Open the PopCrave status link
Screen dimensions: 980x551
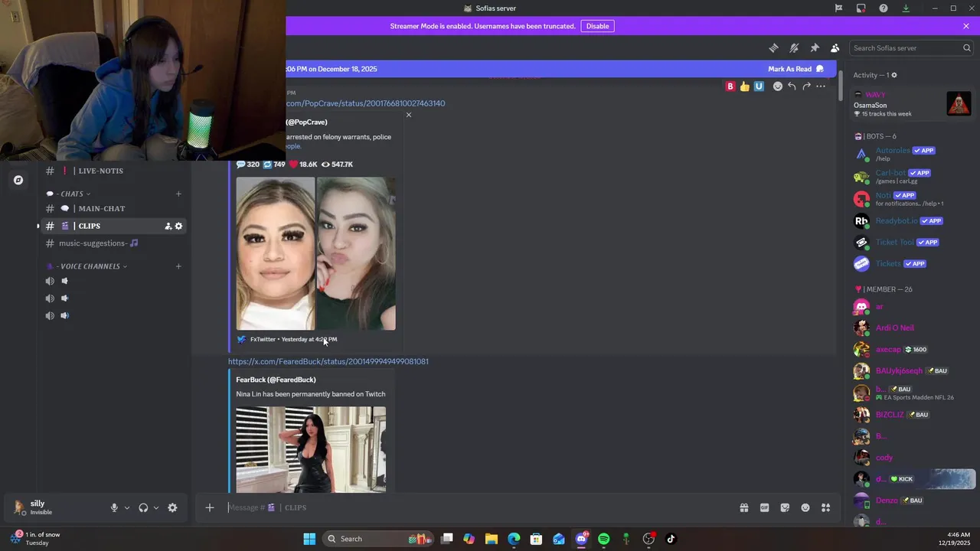point(365,103)
